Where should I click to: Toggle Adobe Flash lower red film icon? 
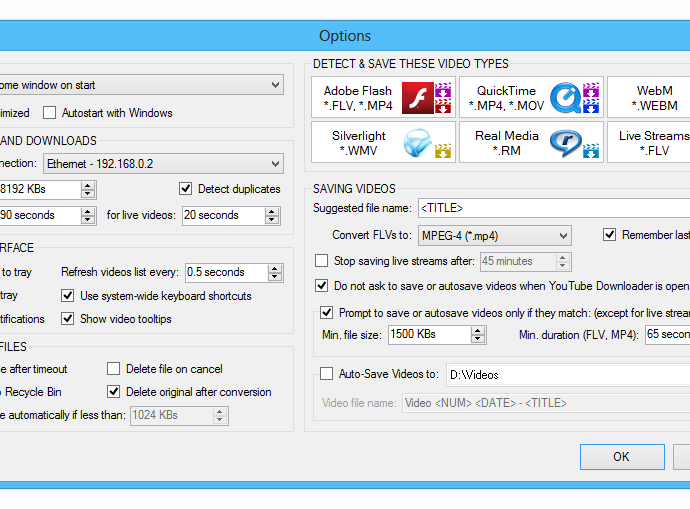443,106
